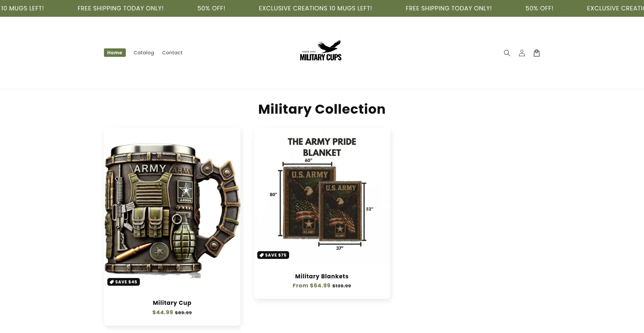Click the full EXCLUSIVE CREATIONS 10 MUGS LEFT banner text

click(315, 8)
